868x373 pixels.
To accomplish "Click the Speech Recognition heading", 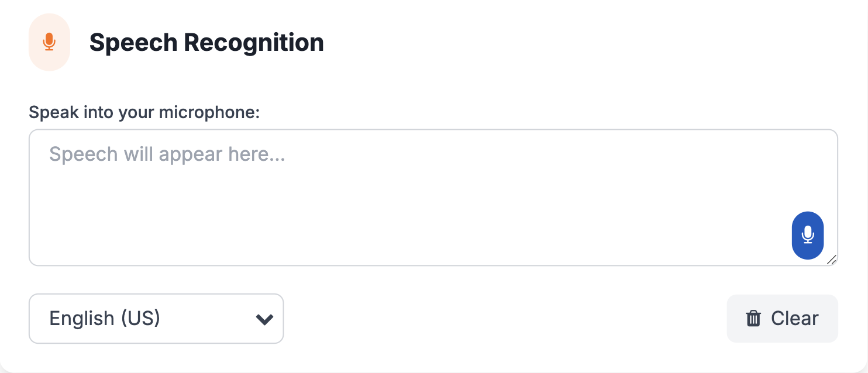I will coord(206,43).
